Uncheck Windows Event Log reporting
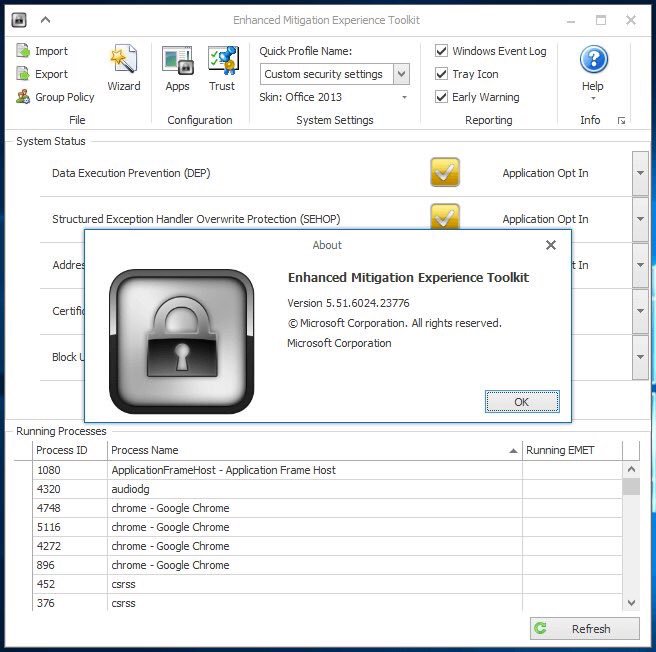Viewport: 656px width, 652px height. 442,51
